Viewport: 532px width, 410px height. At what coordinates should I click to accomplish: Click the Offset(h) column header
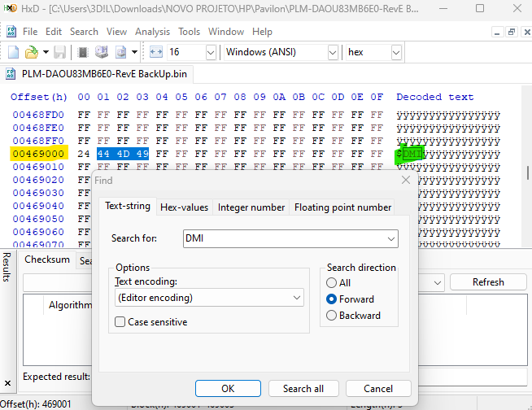[x=39, y=97]
